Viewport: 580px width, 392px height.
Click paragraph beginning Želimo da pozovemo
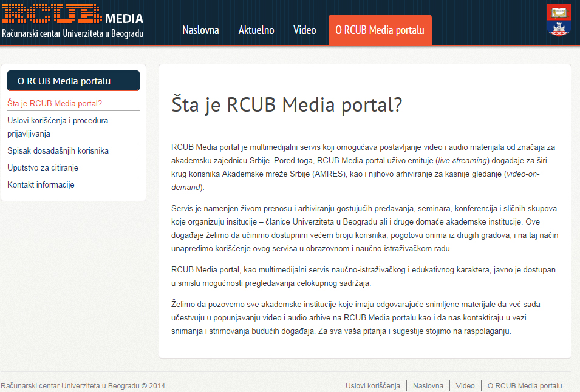pos(356,318)
